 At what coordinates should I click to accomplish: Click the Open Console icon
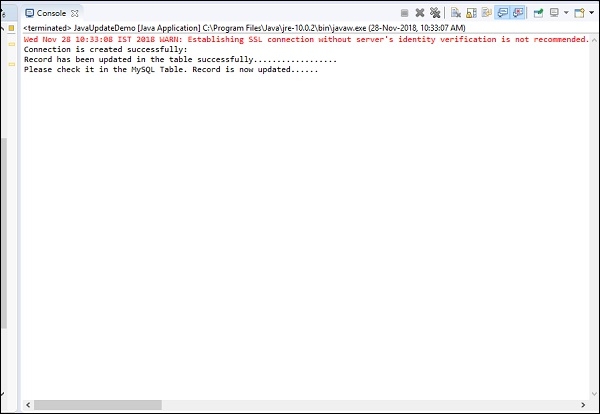[x=578, y=13]
